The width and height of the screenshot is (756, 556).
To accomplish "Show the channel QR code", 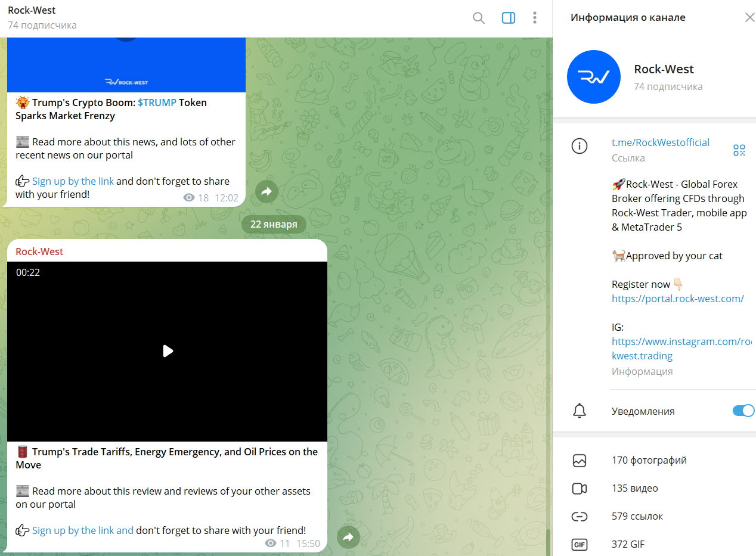I will 739,150.
